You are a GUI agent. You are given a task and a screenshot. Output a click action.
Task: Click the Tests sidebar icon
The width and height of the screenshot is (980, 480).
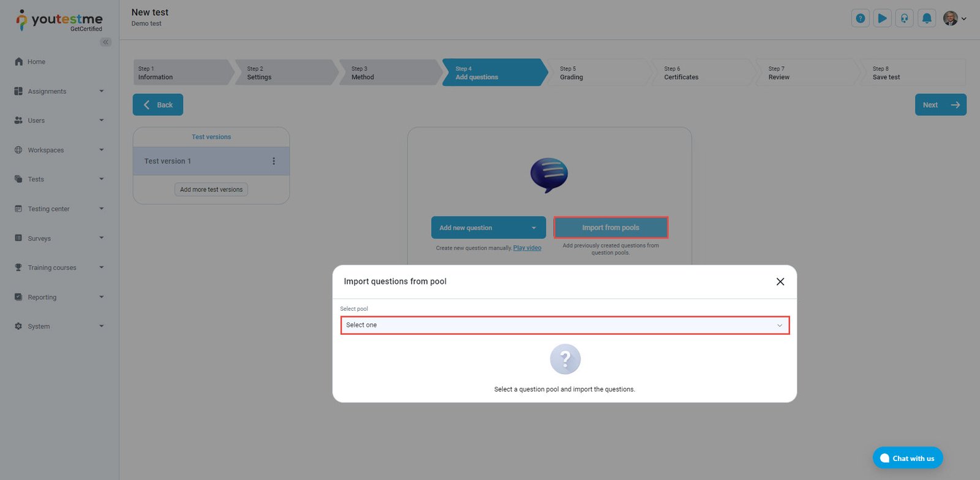click(18, 180)
